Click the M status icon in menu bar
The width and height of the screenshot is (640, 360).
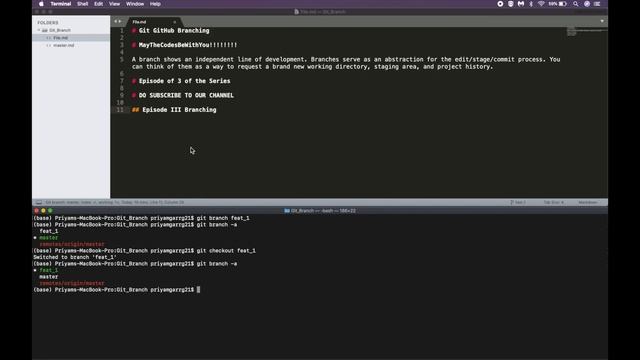(521, 4)
